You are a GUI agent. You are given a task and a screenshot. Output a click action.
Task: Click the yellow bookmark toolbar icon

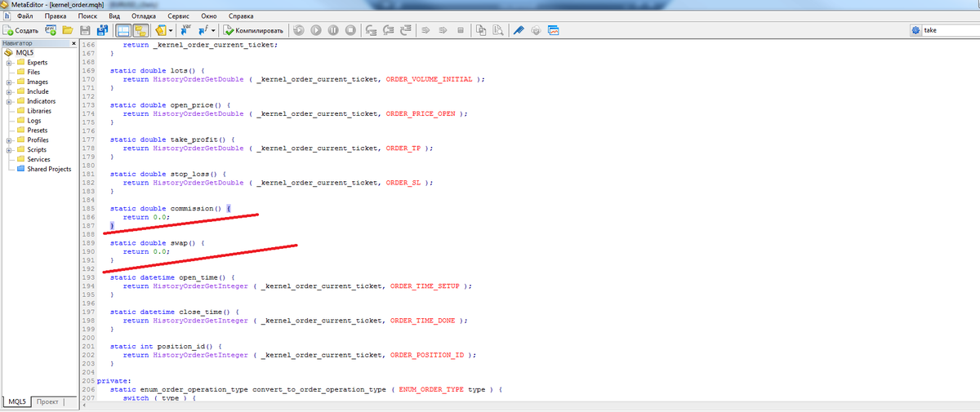[160, 30]
